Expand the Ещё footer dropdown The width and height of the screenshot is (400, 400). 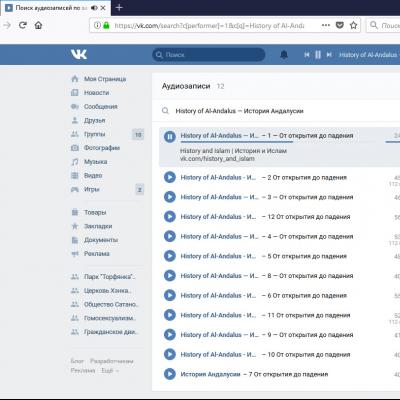(x=110, y=370)
